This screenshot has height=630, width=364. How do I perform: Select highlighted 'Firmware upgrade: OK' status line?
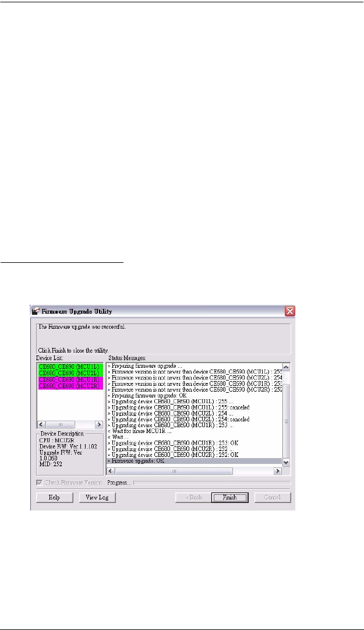195,460
